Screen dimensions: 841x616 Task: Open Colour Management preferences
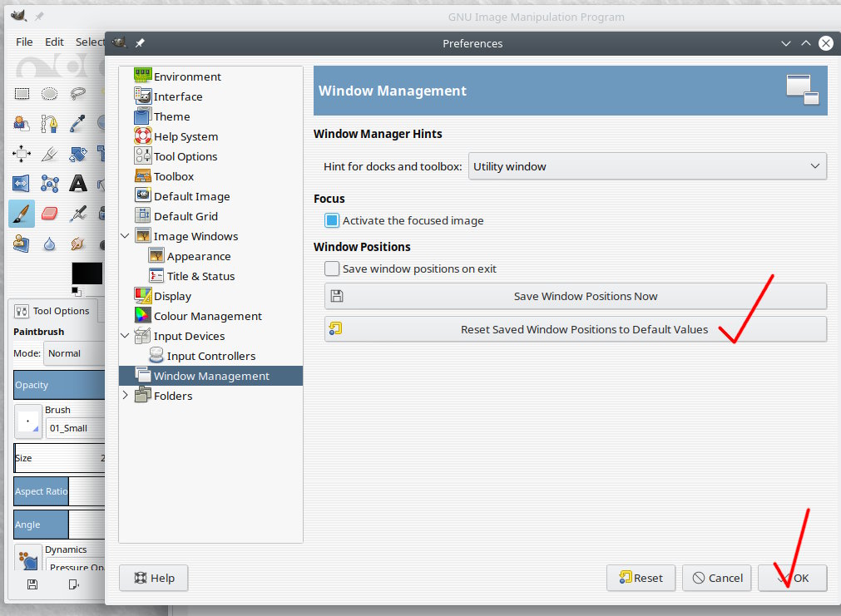coord(208,316)
